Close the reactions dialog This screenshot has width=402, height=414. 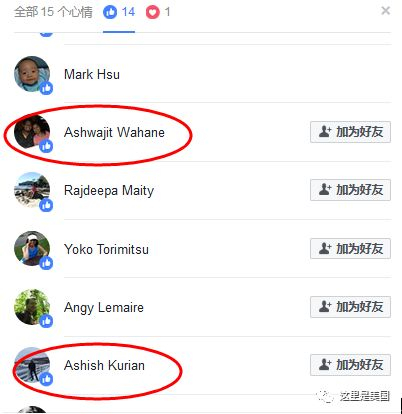(x=386, y=11)
